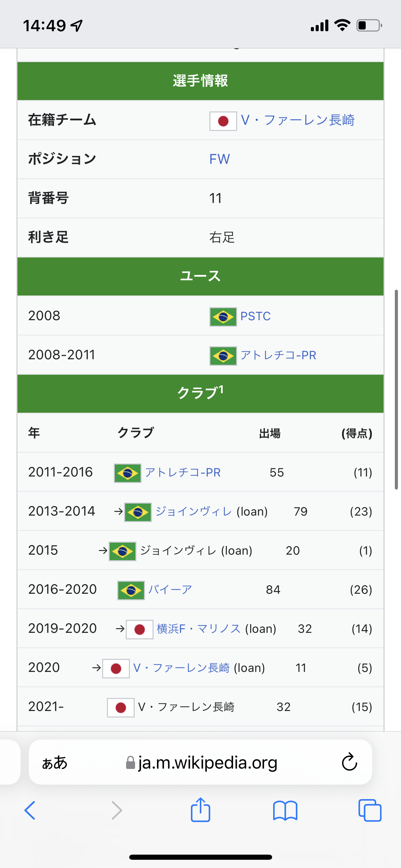
Task: Open the bookmarks book icon
Action: 285,810
